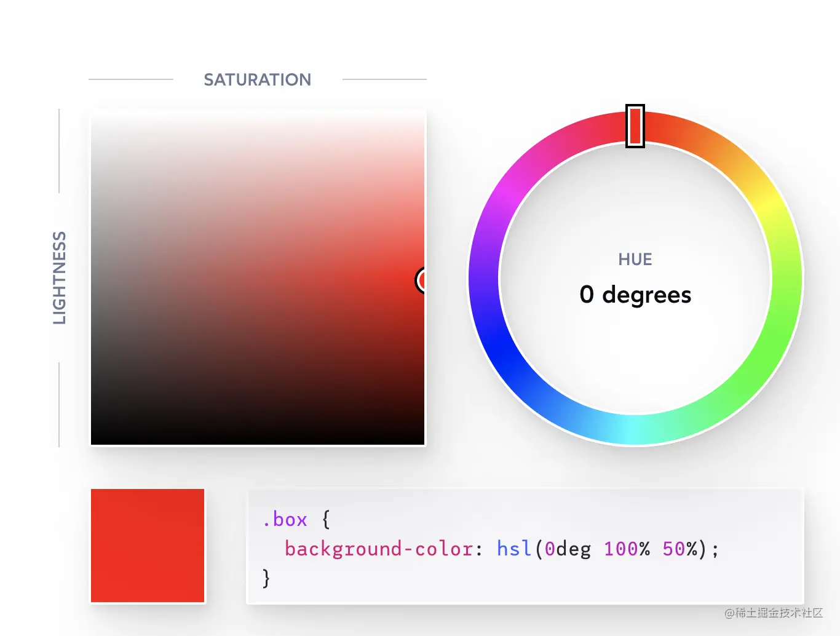Click the hue ring handle at top

point(635,126)
